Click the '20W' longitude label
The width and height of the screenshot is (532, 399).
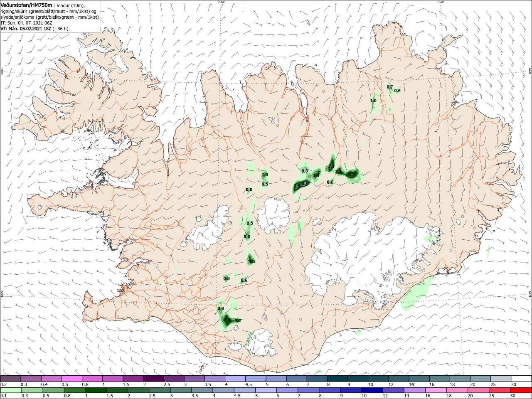point(221,2)
